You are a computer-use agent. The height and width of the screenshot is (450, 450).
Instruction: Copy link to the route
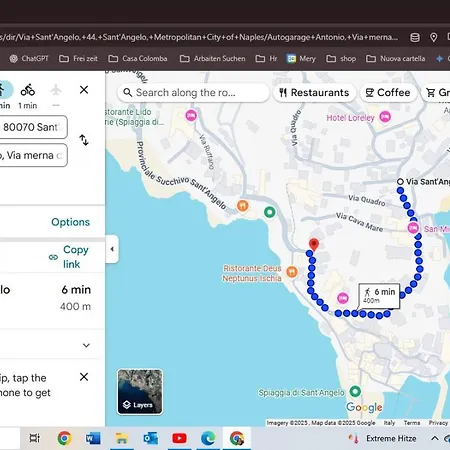point(69,257)
